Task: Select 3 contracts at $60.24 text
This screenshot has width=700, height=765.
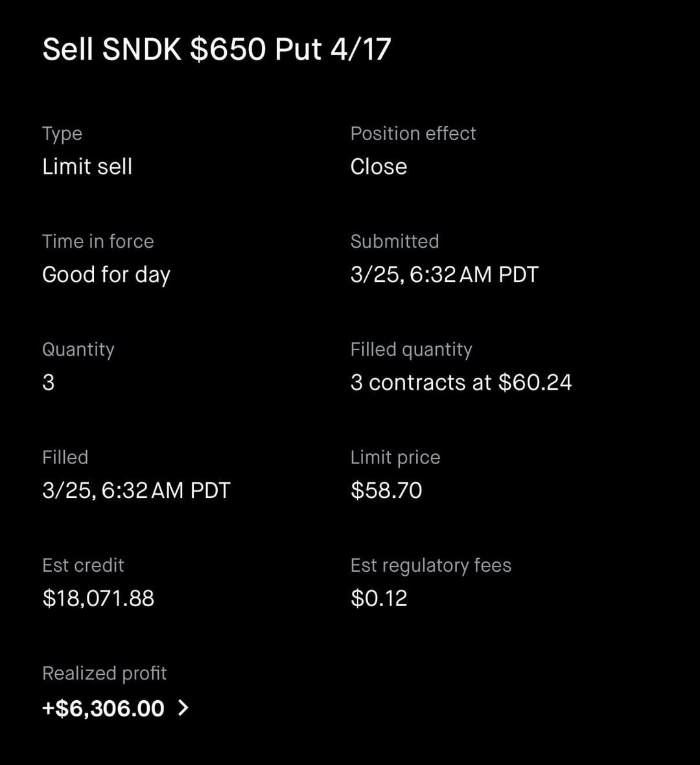Action: [461, 383]
